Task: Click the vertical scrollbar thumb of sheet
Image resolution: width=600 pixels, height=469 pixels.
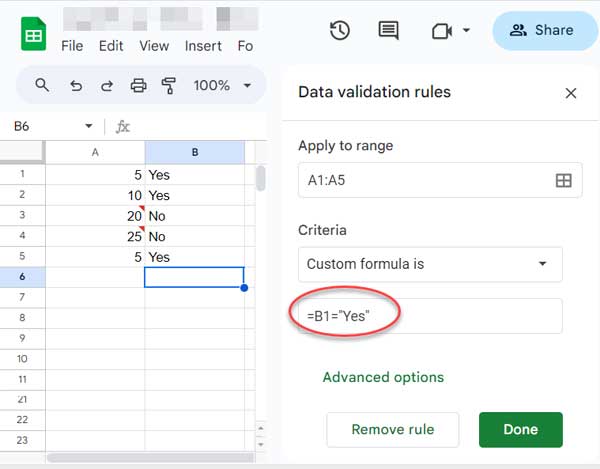Action: pyautogui.click(x=261, y=178)
